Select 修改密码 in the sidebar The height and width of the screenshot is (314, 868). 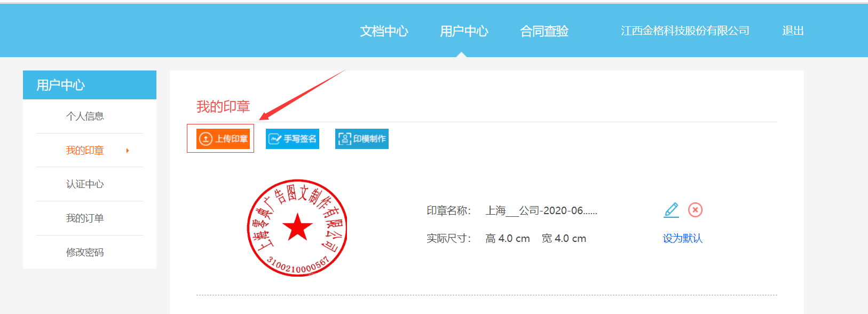click(85, 252)
